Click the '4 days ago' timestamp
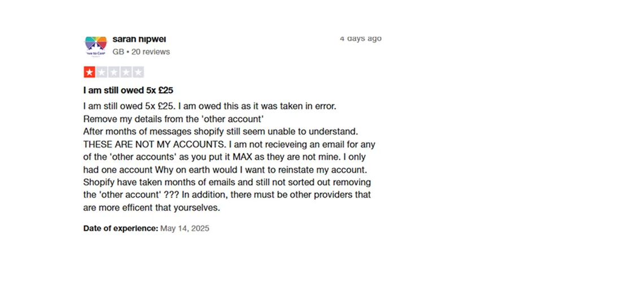The height and width of the screenshot is (281, 644). pos(360,38)
